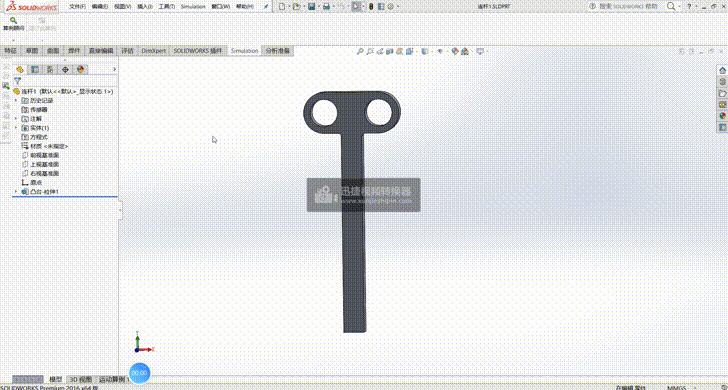Click the tree filter funnel icon
This screenshot has height=390, width=728.
click(x=17, y=81)
